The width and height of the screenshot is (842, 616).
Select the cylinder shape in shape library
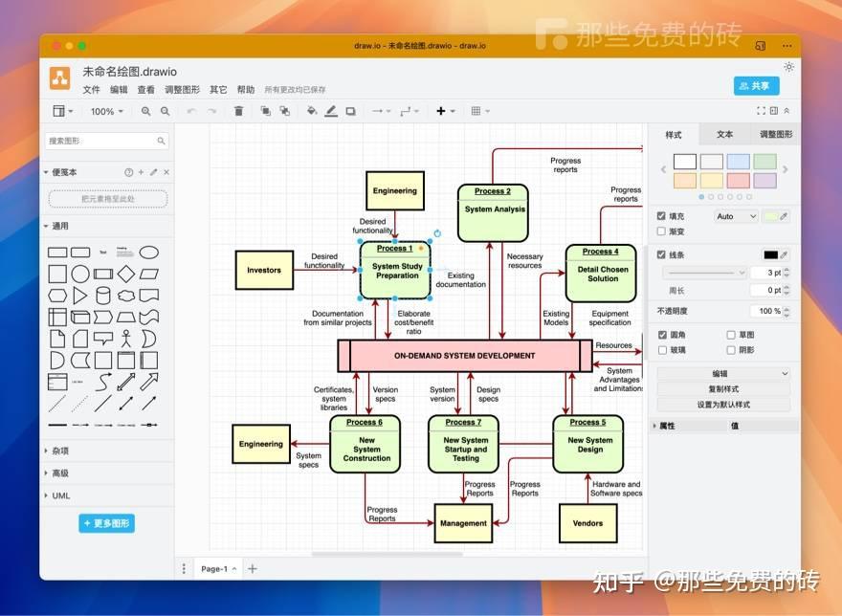point(103,296)
